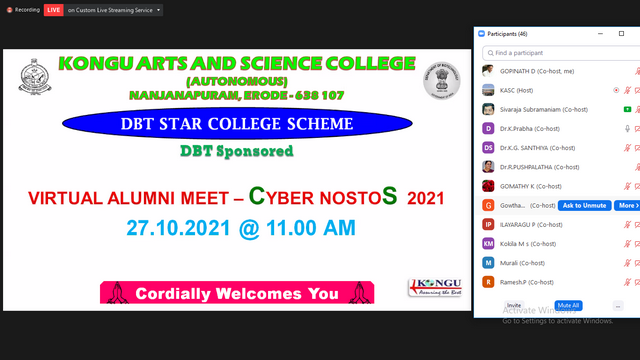
Task: Minimize the Participants window
Action: pyautogui.click(x=600, y=33)
